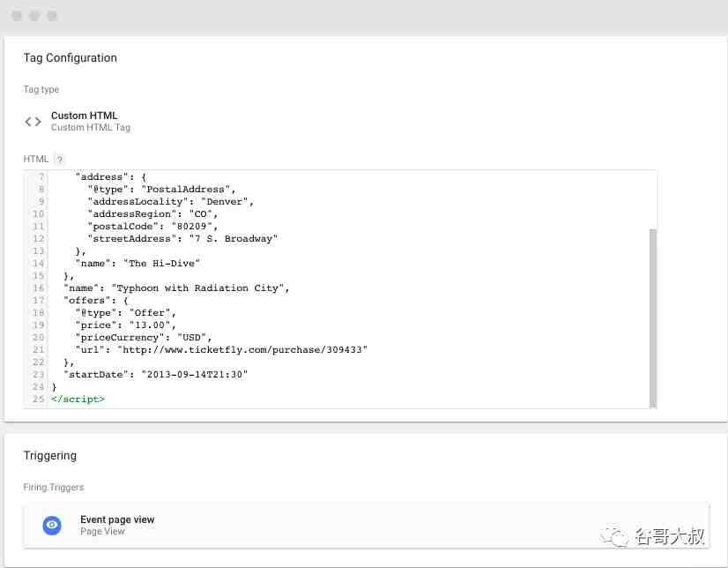
Task: Click the Custom HTML angle-brackets icon
Action: click(33, 122)
